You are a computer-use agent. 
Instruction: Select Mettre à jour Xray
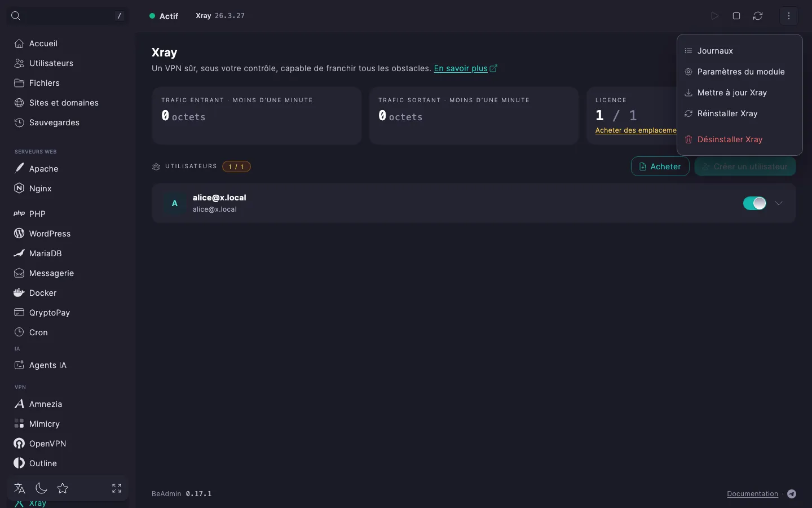pyautogui.click(x=740, y=93)
